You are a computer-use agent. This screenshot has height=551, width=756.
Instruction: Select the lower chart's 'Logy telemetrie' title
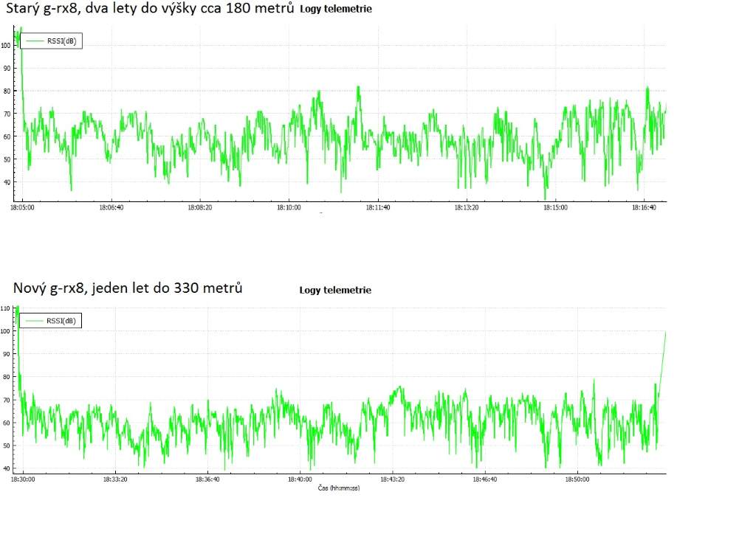tap(335, 290)
